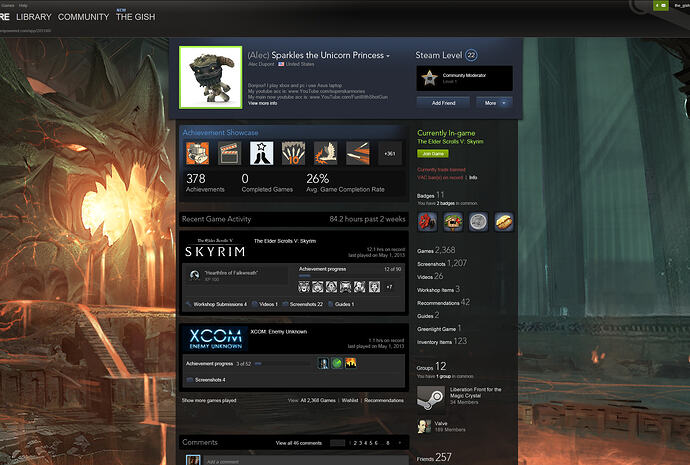This screenshot has width=690, height=465.
Task: Click the Skyrim game logo
Action: pyautogui.click(x=215, y=249)
